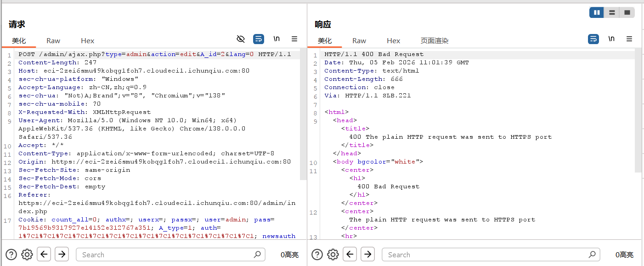This screenshot has height=266, width=644.
Task: Click the Cookie header line
Action: (x=157, y=228)
